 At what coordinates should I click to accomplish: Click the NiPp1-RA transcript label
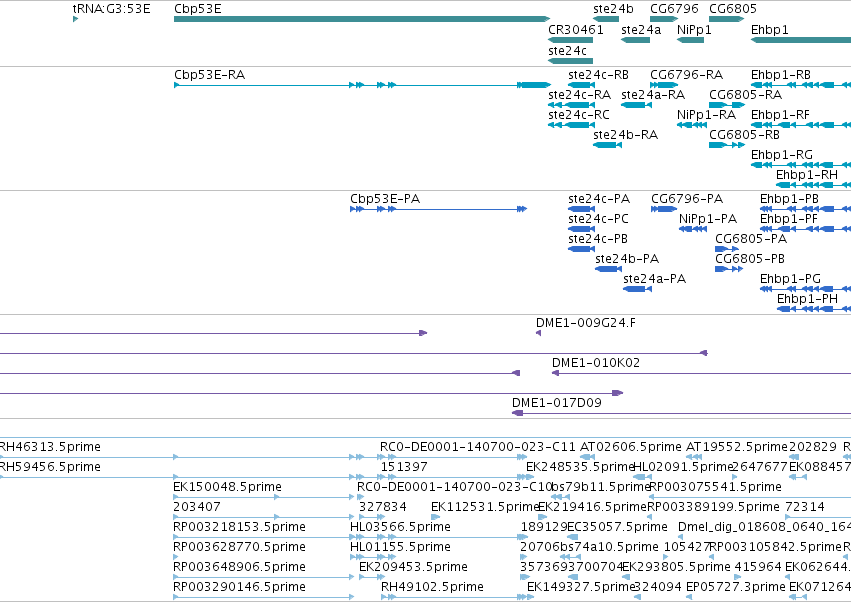(706, 115)
